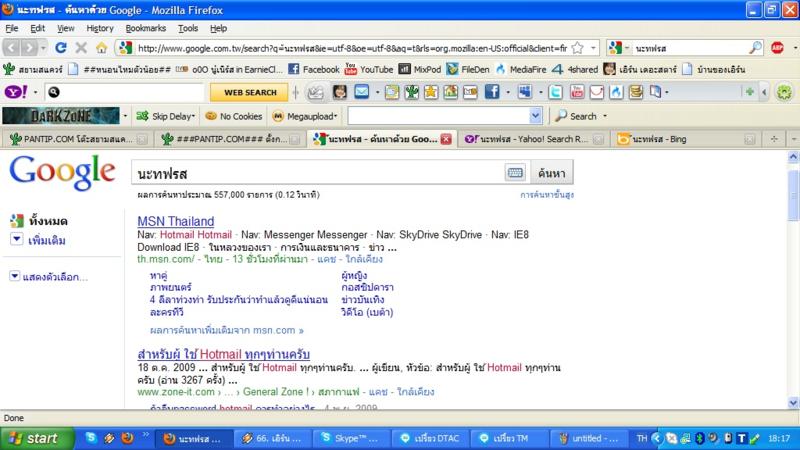Open the Adblock Plus ABP icon
The image size is (800, 450).
777,48
